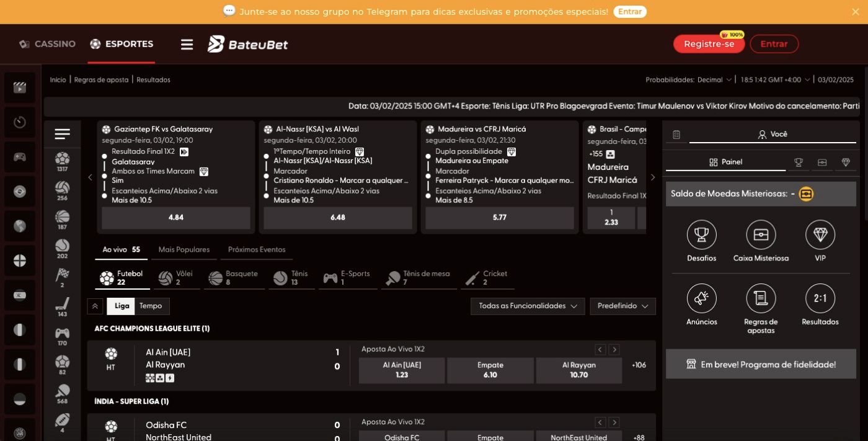Switch grouping to Liga
868x441 pixels.
tap(122, 306)
